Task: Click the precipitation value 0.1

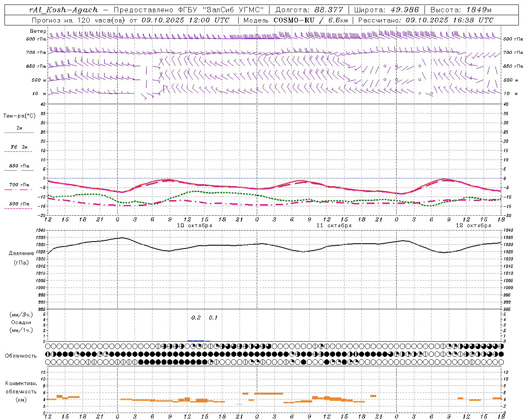Action: (x=213, y=318)
